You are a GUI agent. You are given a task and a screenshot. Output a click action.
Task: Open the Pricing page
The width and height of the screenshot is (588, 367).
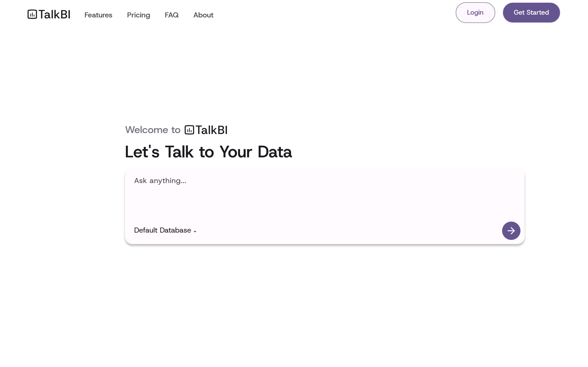click(x=139, y=15)
